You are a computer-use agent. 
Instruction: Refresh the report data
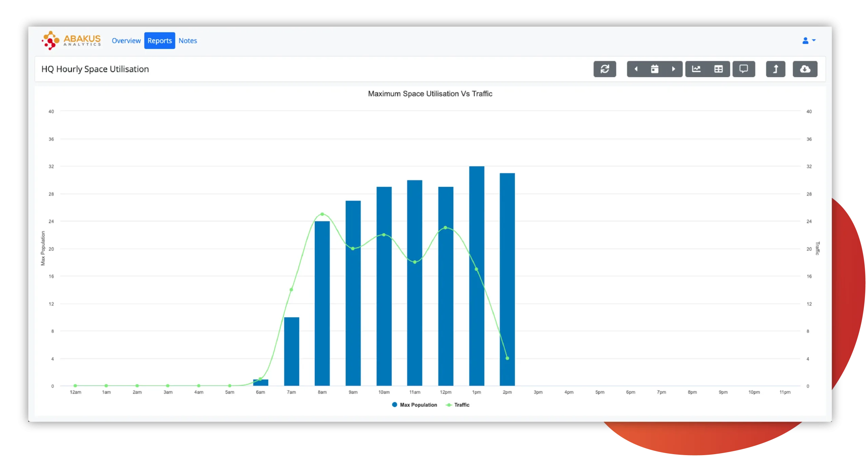point(606,69)
